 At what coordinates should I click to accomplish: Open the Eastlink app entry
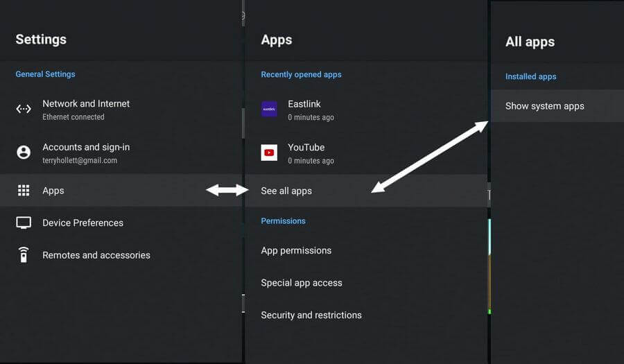(304, 105)
